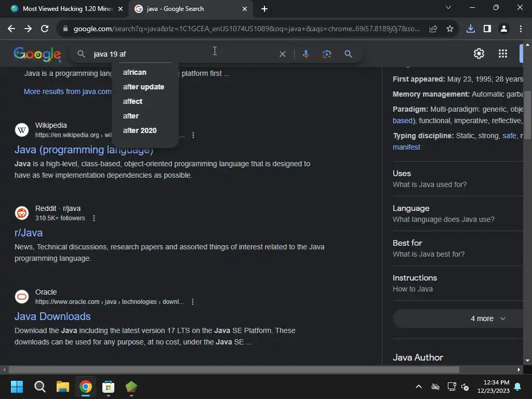Bookmark this tab with the star icon
Viewport: 532px width, 399px height.
click(x=450, y=29)
